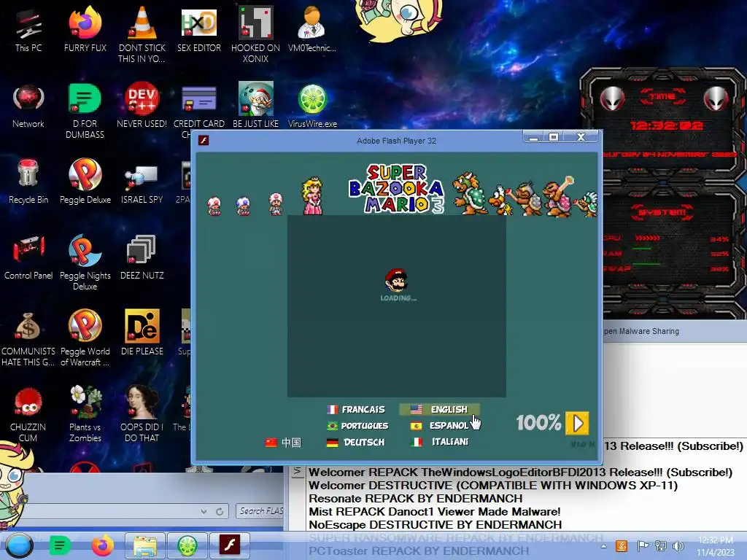Click the network tray icon
747x560 pixels.
[661, 546]
